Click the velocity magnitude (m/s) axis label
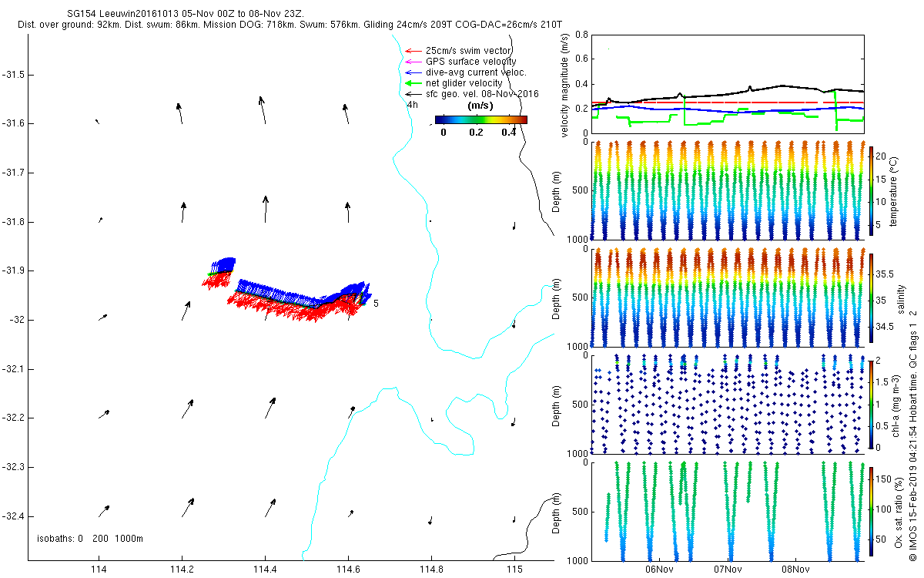 click(564, 83)
